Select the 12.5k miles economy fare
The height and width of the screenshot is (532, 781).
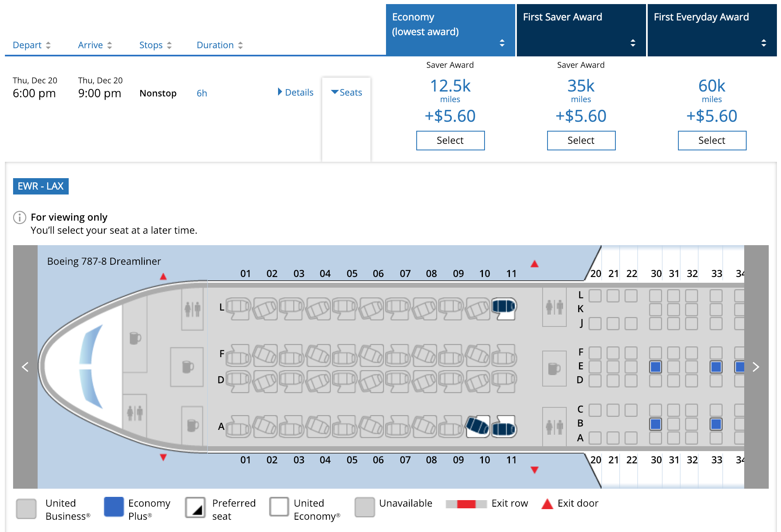pyautogui.click(x=450, y=141)
